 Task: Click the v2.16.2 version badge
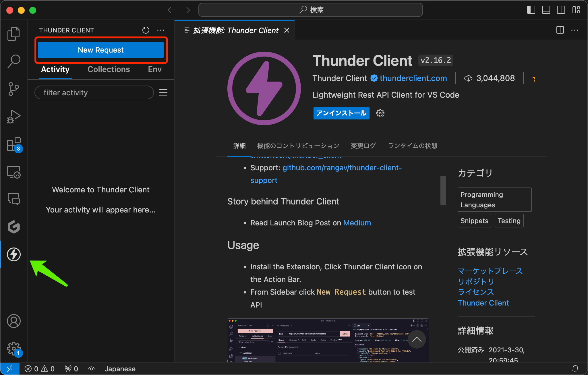436,60
